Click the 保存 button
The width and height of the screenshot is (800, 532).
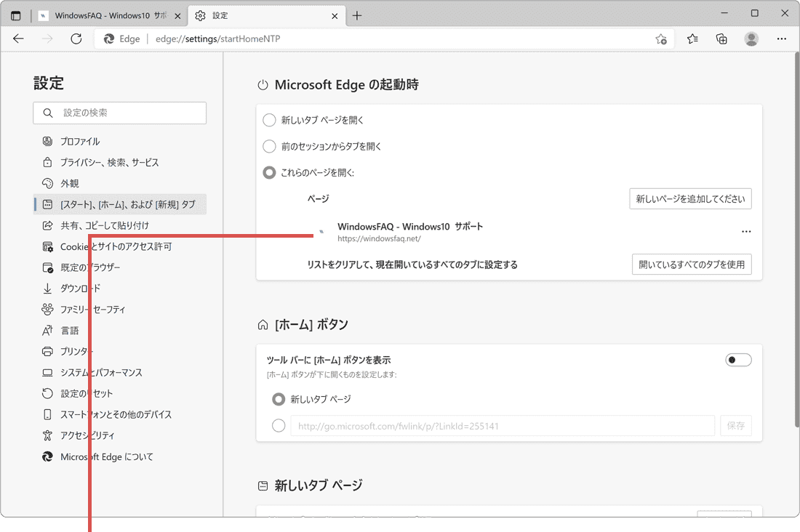736,425
